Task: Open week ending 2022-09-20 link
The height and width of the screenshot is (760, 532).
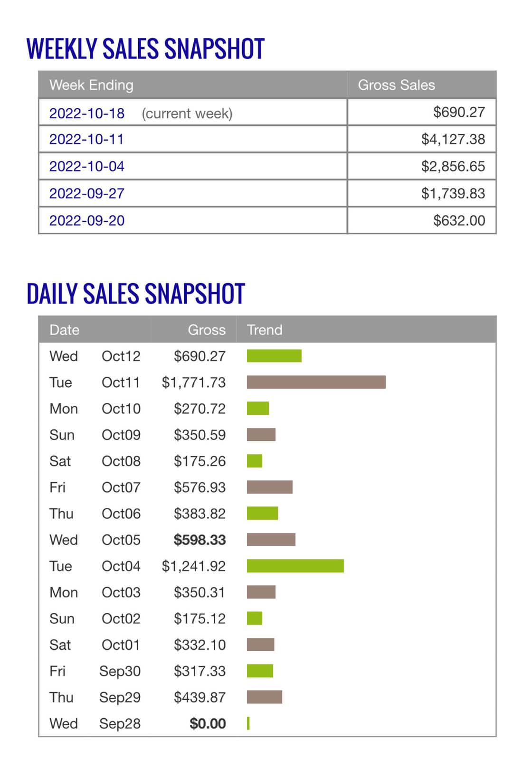Action: (87, 220)
